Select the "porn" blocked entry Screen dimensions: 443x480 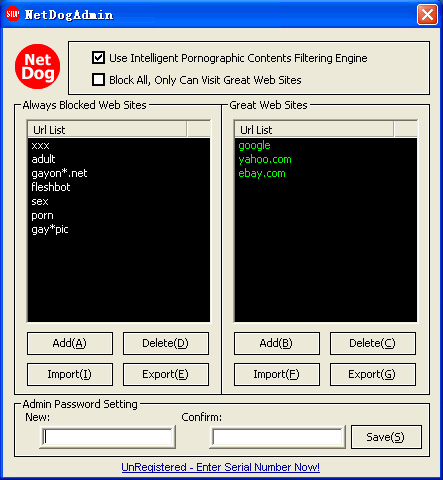click(42, 215)
